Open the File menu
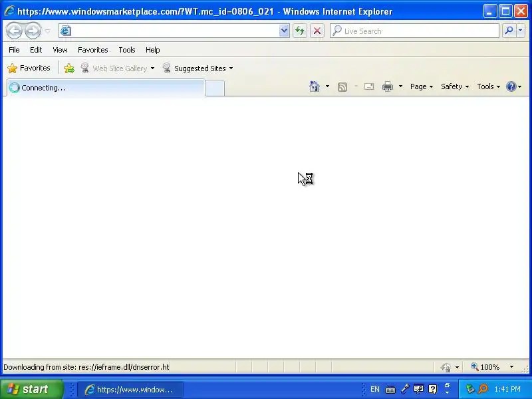 pyautogui.click(x=14, y=50)
